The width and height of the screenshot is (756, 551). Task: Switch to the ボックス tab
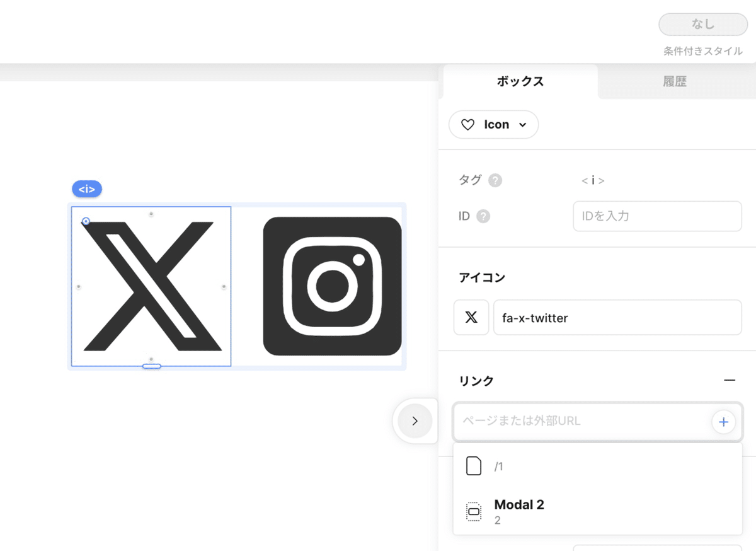520,81
